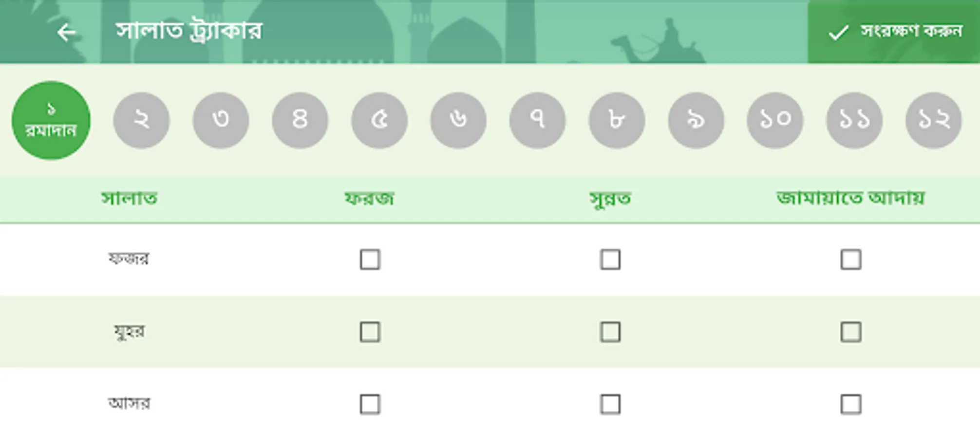Open day ৭ prayer tracker
This screenshot has width=980, height=438.
537,120
